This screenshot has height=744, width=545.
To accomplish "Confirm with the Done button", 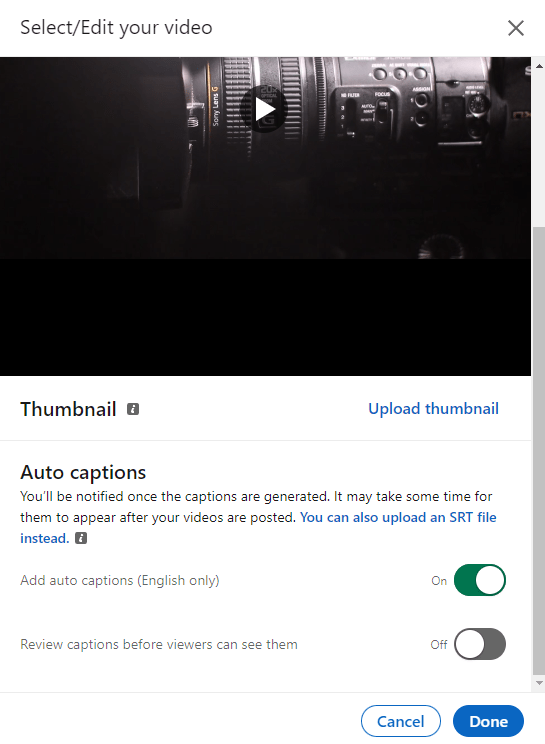I will click(489, 721).
